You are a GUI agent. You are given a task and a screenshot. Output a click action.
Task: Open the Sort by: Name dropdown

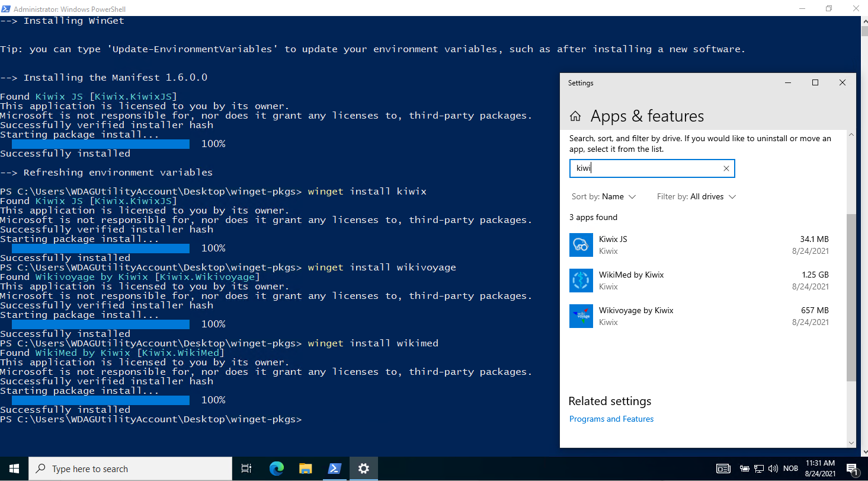coord(603,196)
